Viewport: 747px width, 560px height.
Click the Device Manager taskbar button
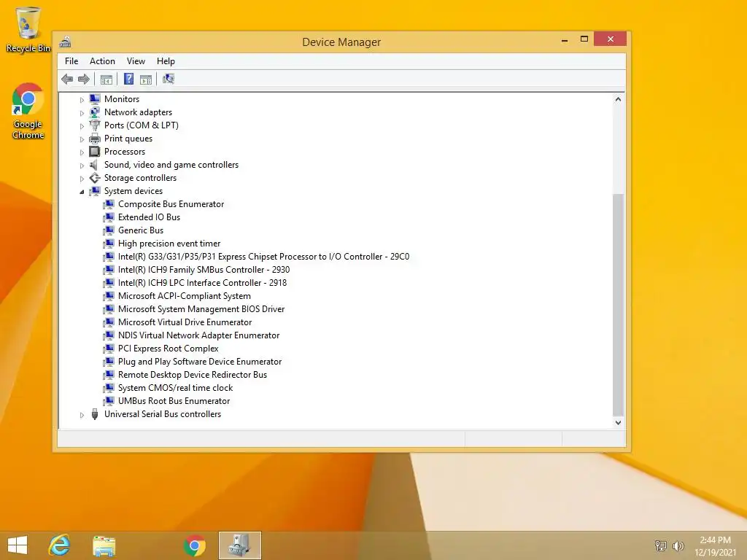click(x=240, y=545)
